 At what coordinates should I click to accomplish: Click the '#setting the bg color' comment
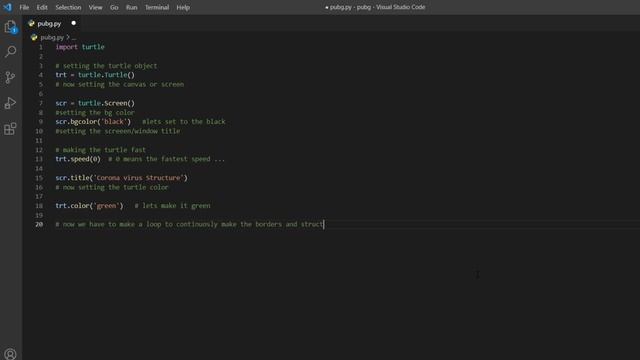(95, 113)
